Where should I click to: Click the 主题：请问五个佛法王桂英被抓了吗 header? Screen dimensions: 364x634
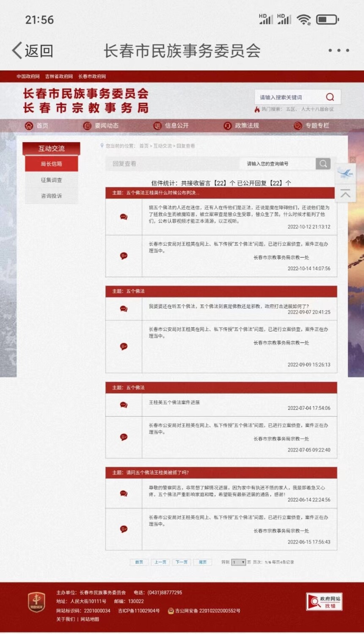(221, 473)
